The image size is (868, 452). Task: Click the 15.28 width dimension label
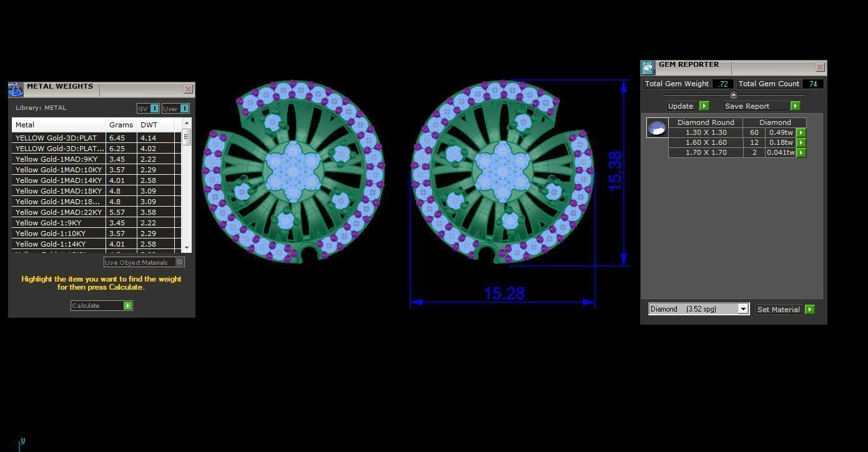[504, 293]
